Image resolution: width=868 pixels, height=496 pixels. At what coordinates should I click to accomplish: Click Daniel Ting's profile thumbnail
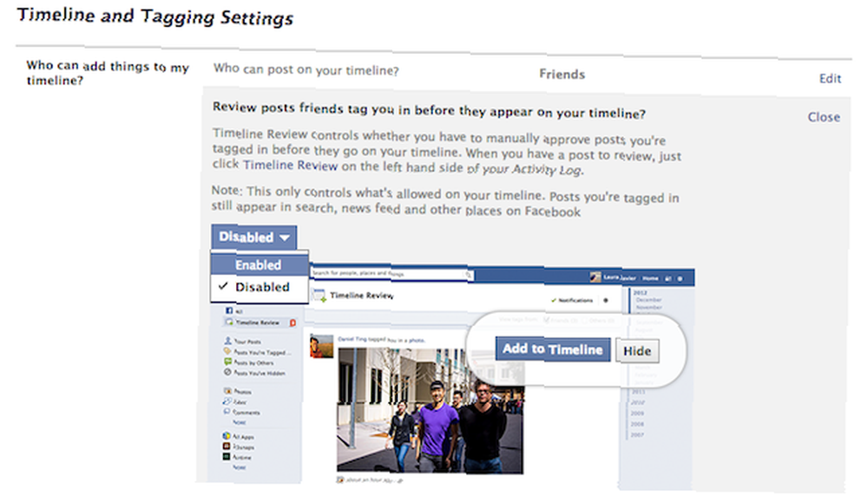322,346
